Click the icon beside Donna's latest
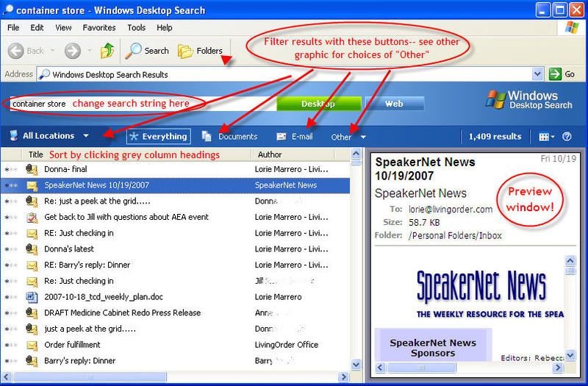This screenshot has height=386, width=588. (32, 249)
